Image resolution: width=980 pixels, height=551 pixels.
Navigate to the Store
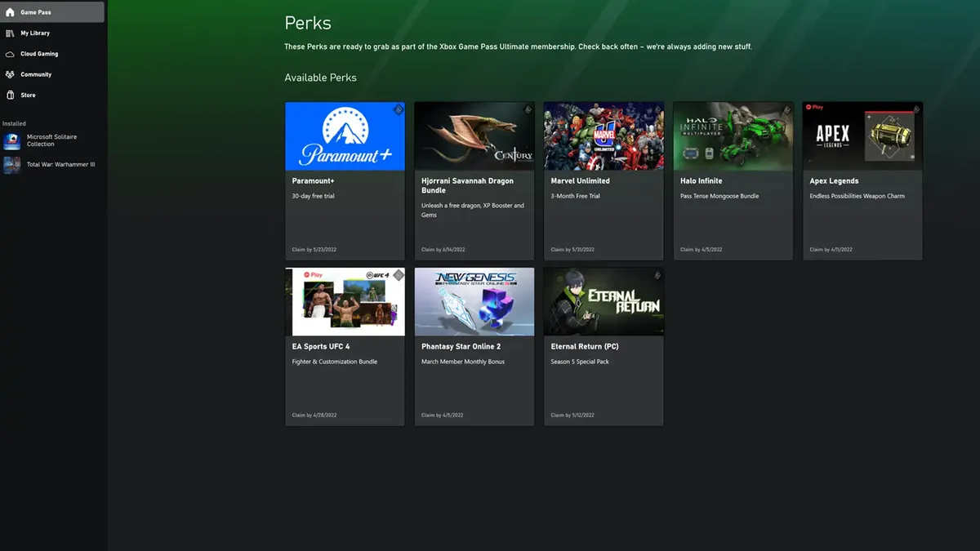click(x=52, y=95)
